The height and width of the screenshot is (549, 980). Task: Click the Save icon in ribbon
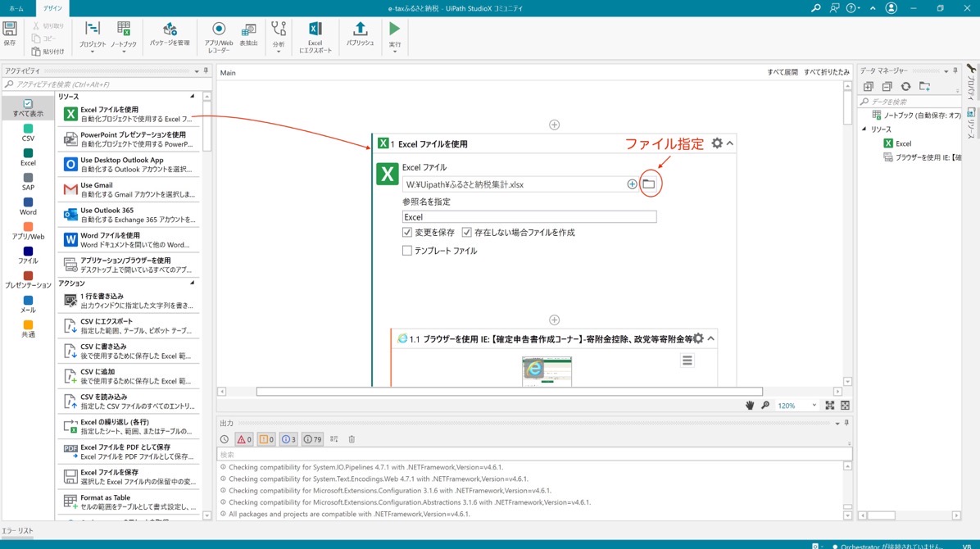click(x=9, y=34)
